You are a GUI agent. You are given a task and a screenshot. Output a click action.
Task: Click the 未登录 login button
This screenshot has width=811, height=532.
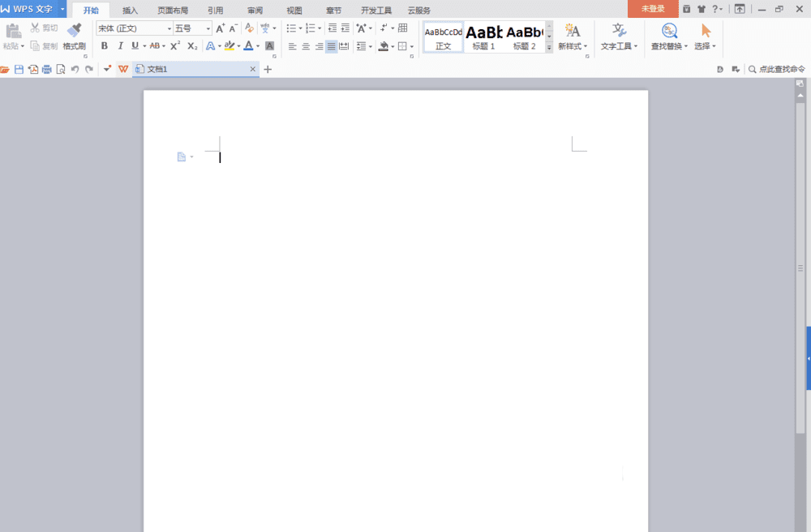653,9
